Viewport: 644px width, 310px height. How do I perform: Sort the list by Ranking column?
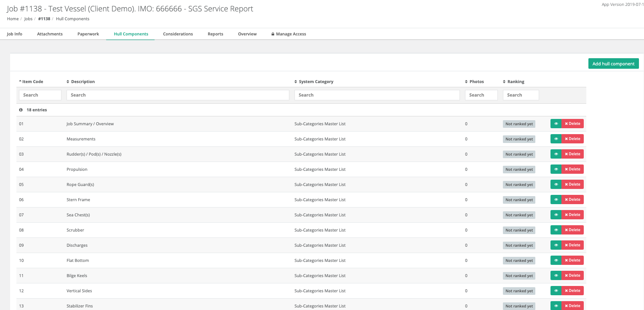pos(515,82)
